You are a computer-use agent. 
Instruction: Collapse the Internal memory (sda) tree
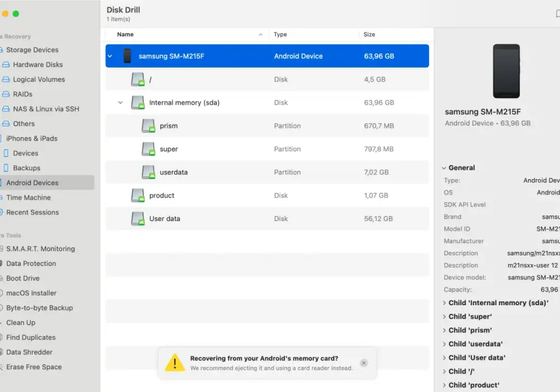[120, 102]
